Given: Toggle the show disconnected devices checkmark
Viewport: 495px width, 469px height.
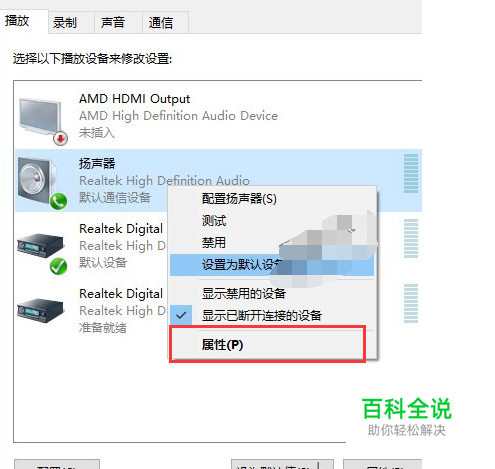Looking at the screenshot, I should point(181,315).
